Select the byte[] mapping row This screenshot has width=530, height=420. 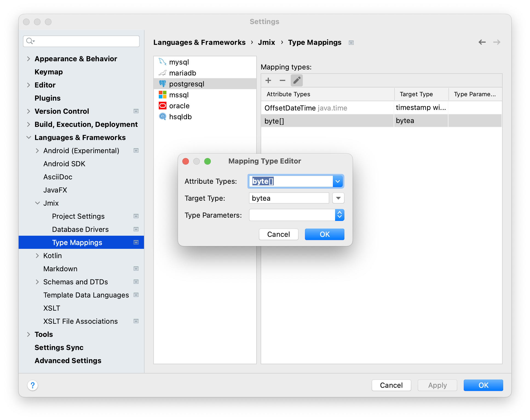[381, 121]
